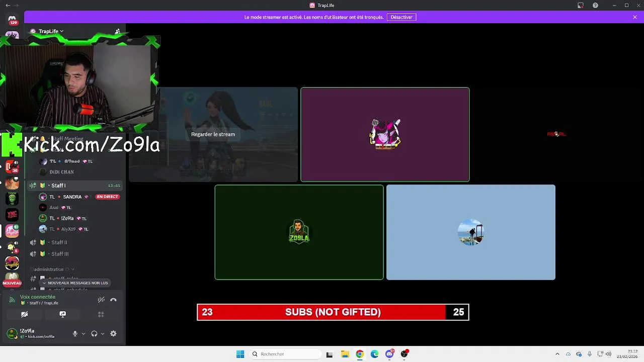Disconnect from voice with hang-up icon
Screen dimensions: 644x362
[113, 300]
